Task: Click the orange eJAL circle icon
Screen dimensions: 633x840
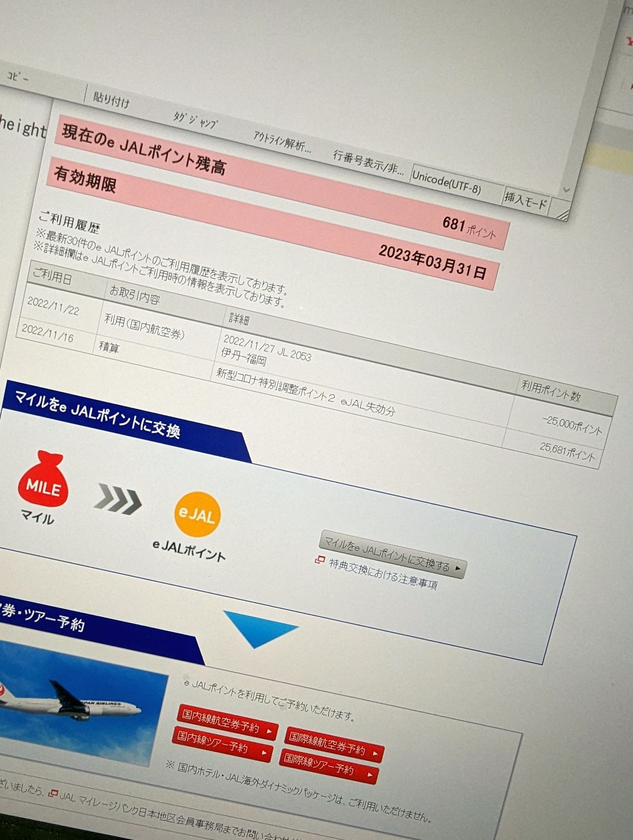Action: [198, 514]
